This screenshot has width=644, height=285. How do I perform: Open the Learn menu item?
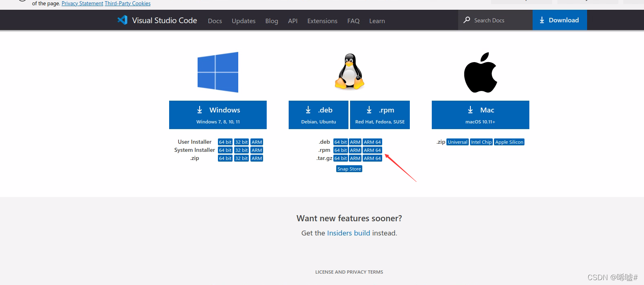point(377,21)
